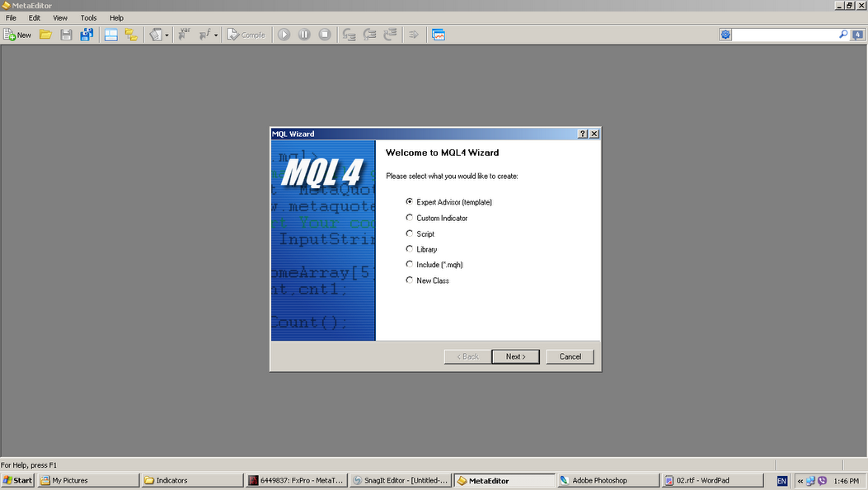Viewport: 868px width, 490px height.
Task: Open a file with the folder icon
Action: click(45, 35)
